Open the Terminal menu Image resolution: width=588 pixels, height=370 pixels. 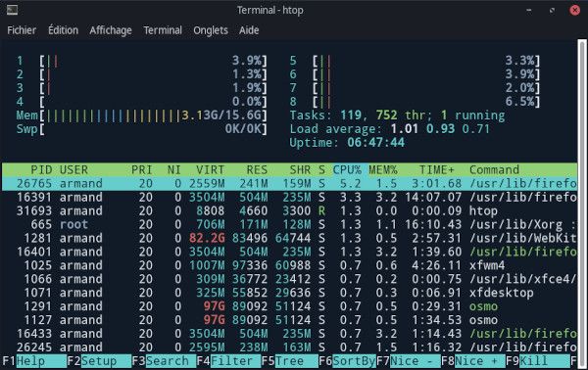tap(163, 30)
